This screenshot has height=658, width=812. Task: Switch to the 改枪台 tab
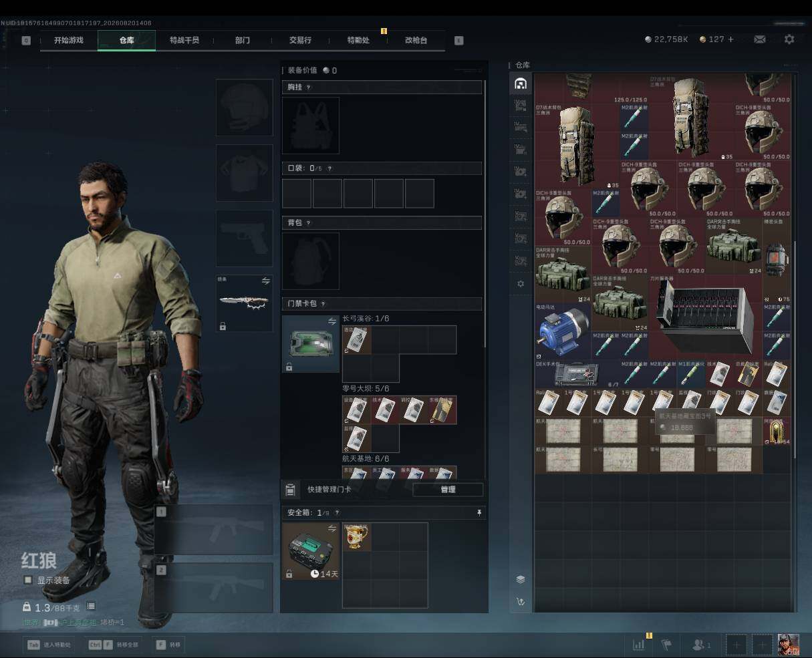416,40
